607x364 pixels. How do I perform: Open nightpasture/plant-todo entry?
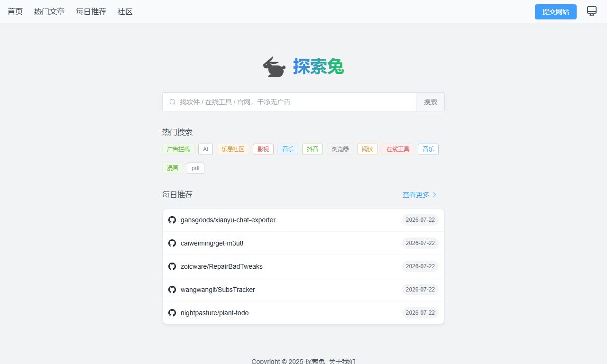303,313
